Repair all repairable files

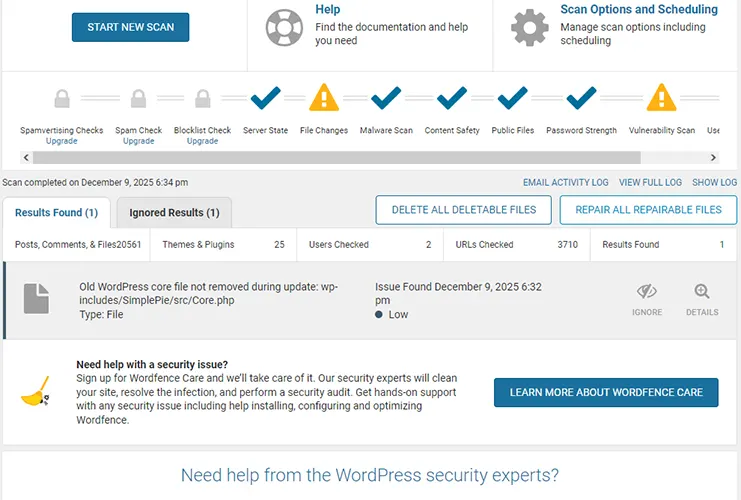[x=648, y=210]
